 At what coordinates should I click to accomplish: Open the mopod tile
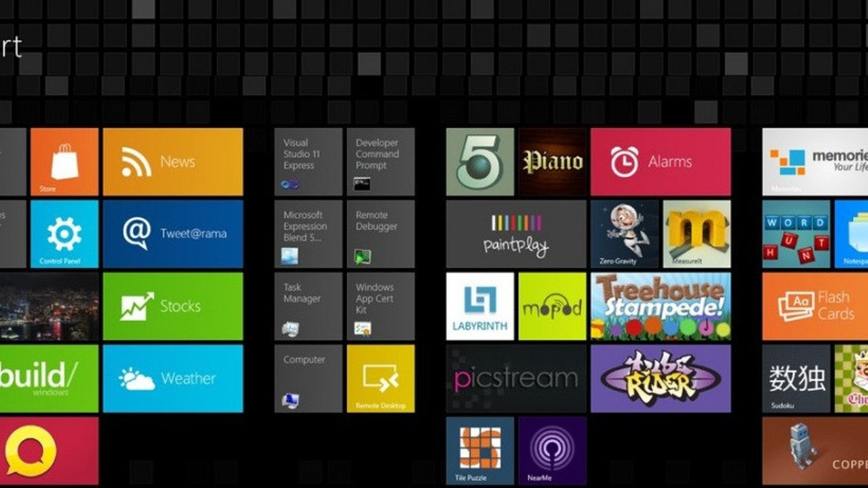pos(553,306)
